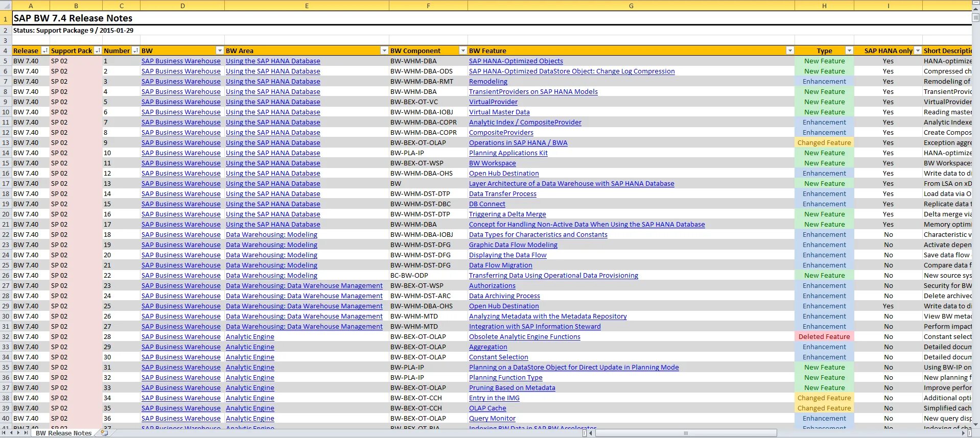Click the horizontal scrollbar left arrow
Screen dimensions: 980x438
tap(591, 433)
